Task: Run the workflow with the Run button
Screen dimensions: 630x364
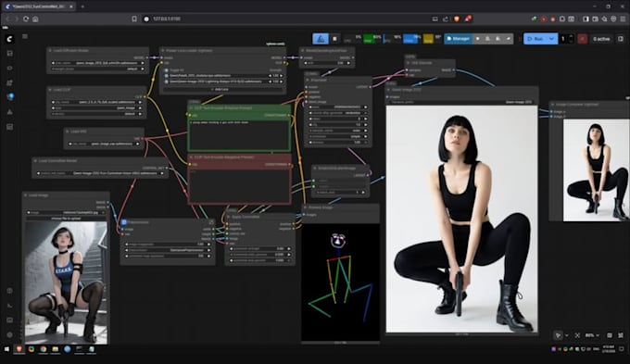Action: (535, 39)
